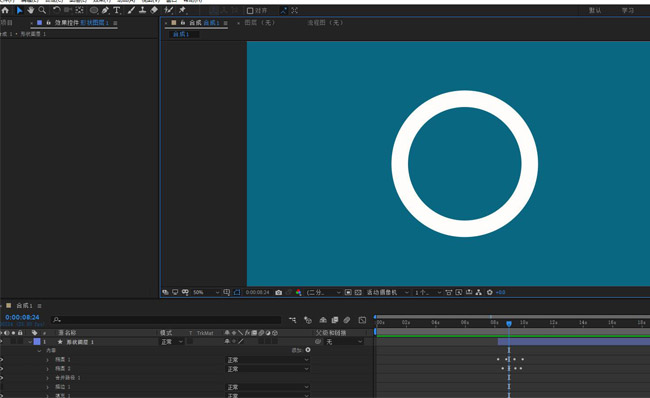The height and width of the screenshot is (398, 650).
Task: Select the Roto Brush tool
Action: pos(168,10)
